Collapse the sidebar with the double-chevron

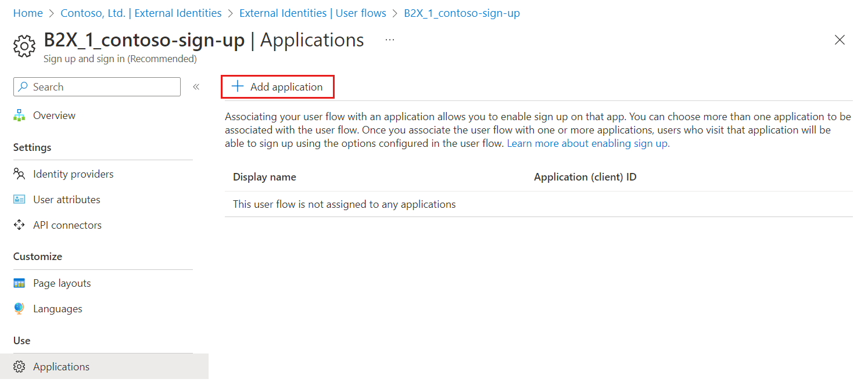point(196,86)
